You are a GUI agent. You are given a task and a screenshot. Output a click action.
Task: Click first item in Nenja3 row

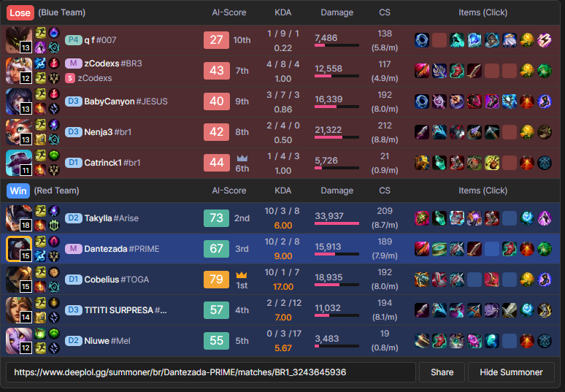click(422, 132)
